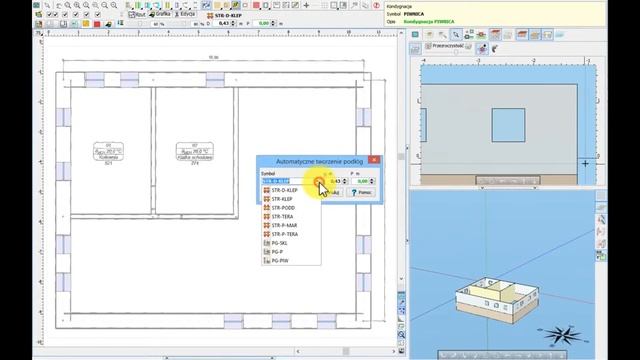Click the red rectangle tool icon in top toolbar
The width and height of the screenshot is (640, 360).
pyautogui.click(x=256, y=5)
